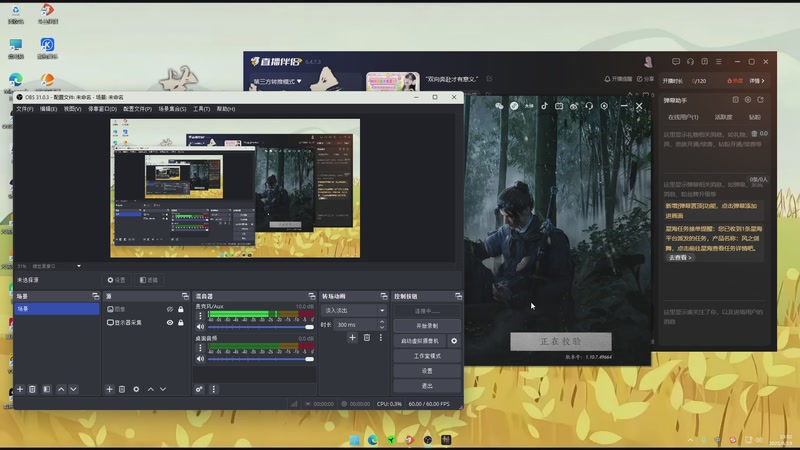Add transition with plus icon
The width and height of the screenshot is (800, 450).
click(352, 338)
